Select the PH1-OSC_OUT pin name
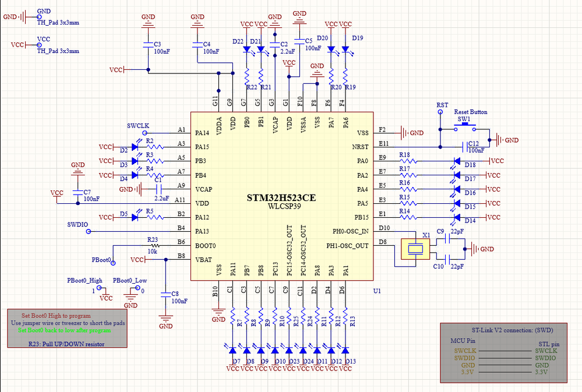582x392 pixels. click(347, 246)
